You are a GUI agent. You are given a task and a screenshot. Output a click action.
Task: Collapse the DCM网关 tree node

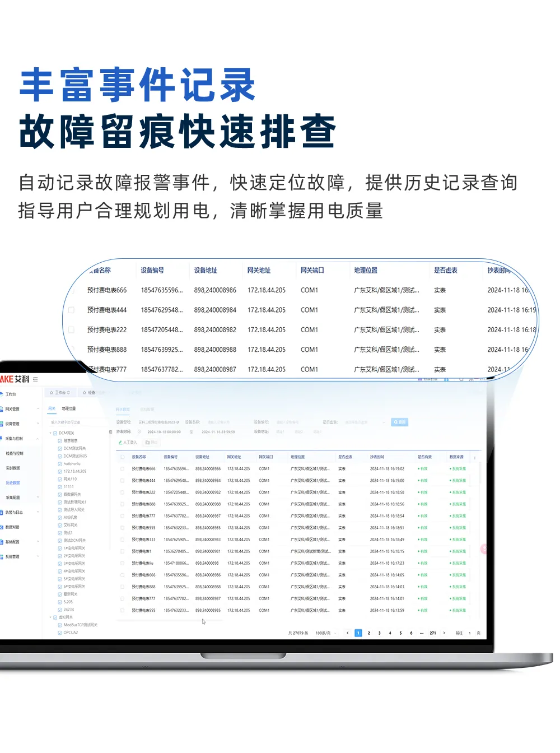(x=50, y=433)
